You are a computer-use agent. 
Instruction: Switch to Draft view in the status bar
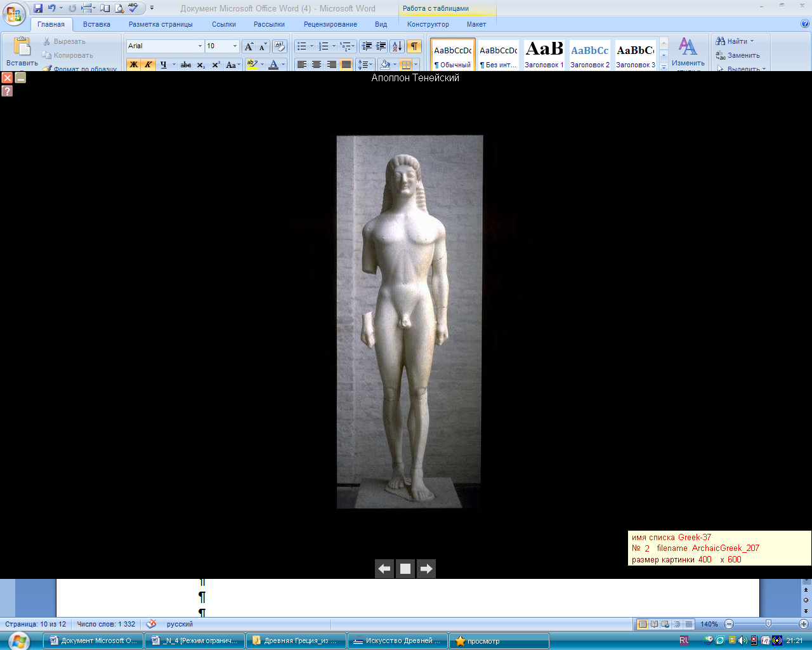click(x=689, y=624)
